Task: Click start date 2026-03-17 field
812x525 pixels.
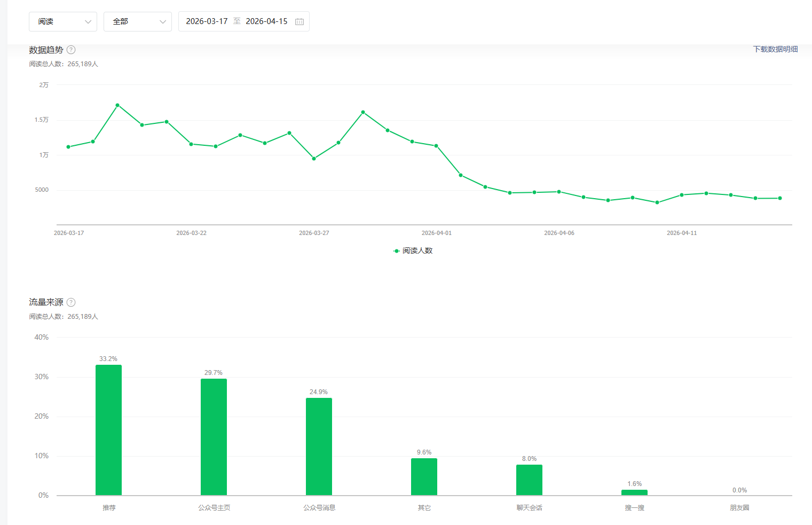Action: 207,21
